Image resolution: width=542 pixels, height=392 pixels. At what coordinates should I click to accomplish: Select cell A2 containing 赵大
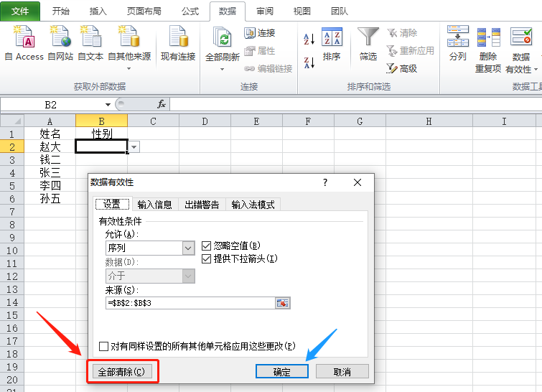coord(50,147)
